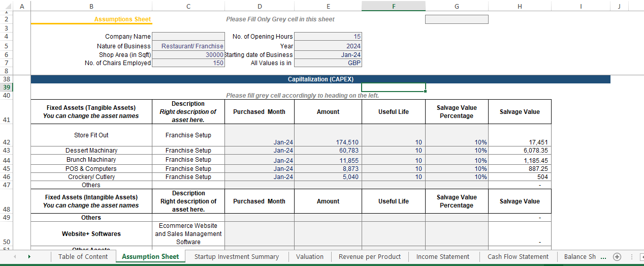Switch to Cash Flow Statement tab
Viewport: 644px width, 266px height.
point(518,257)
